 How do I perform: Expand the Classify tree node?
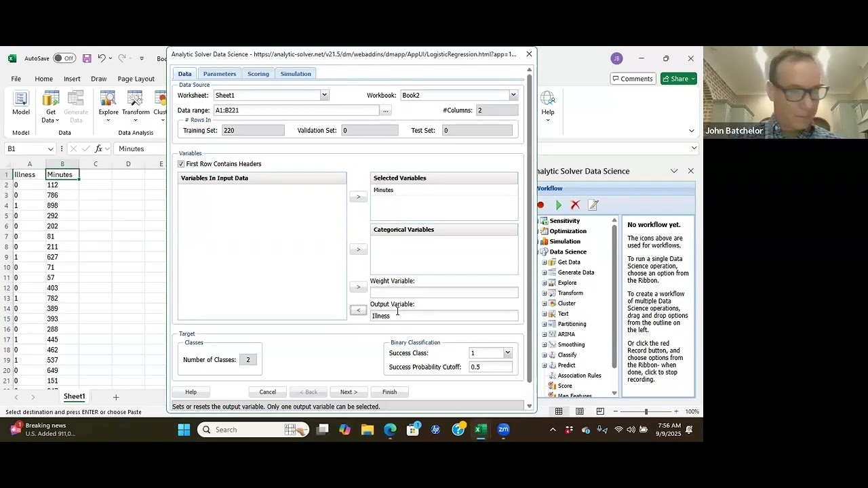[x=544, y=355]
